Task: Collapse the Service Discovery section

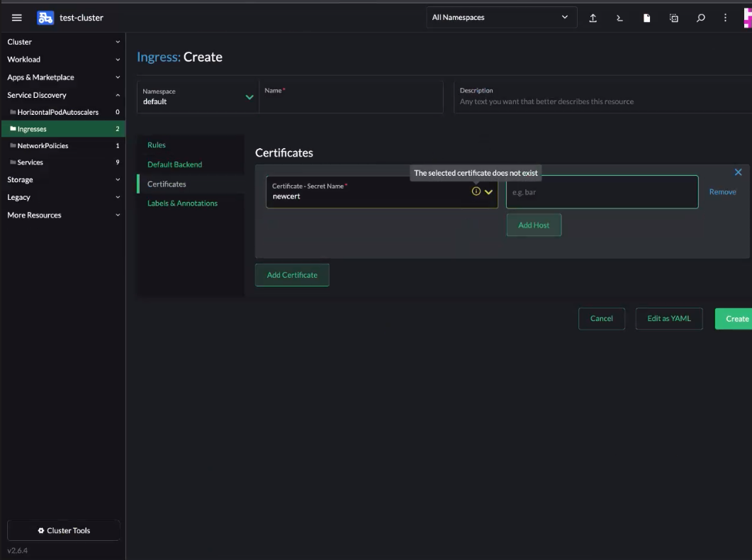Action: click(63, 95)
